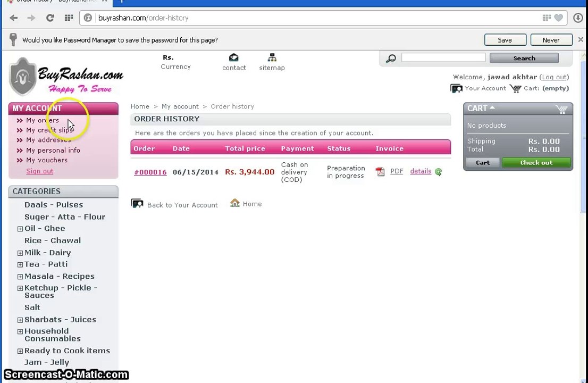Open the Salt category
The image size is (588, 383).
32,307
